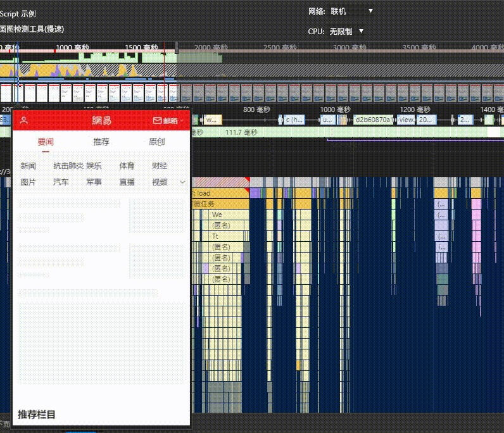Click the 邮箱 mail icon
The image size is (504, 433).
pyautogui.click(x=157, y=120)
